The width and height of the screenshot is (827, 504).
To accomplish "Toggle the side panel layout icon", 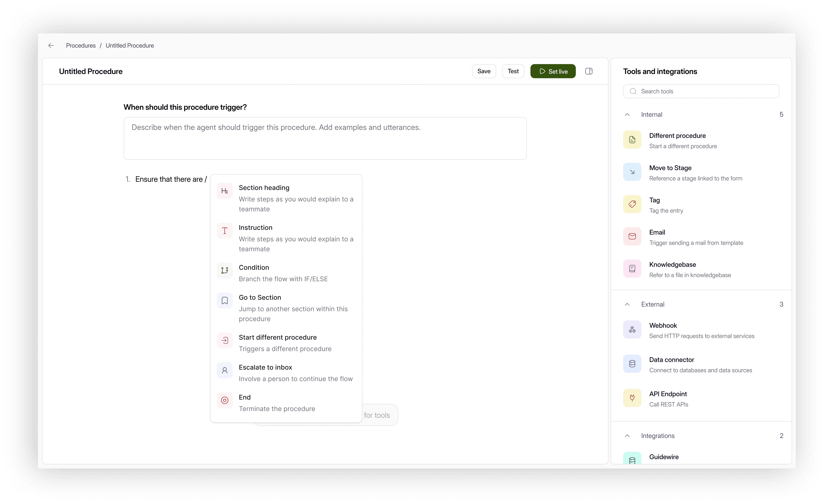I will point(589,71).
